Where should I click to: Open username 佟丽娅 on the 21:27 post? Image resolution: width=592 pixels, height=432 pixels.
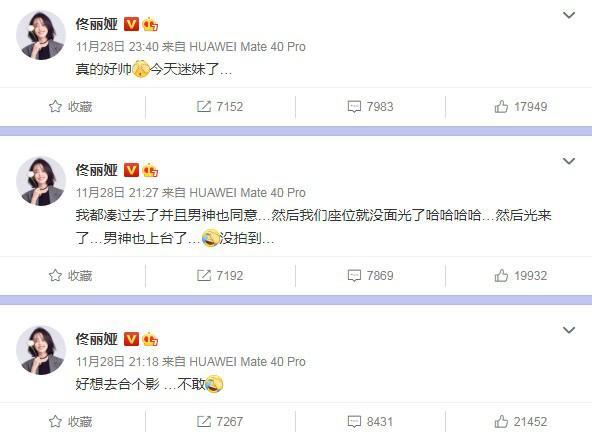click(x=97, y=170)
